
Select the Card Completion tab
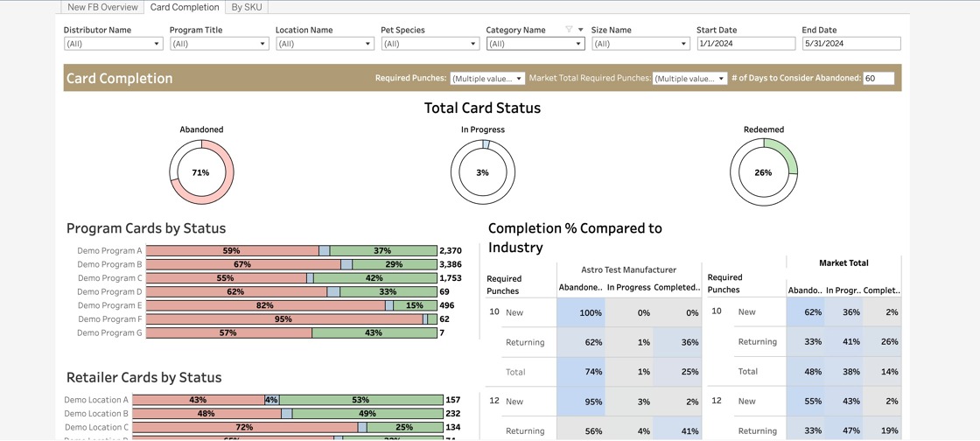coord(185,7)
